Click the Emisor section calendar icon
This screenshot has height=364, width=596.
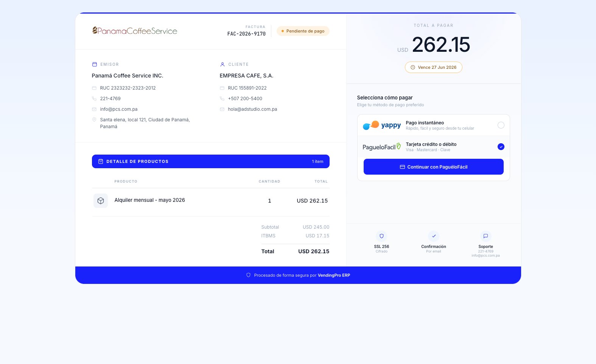tap(95, 64)
